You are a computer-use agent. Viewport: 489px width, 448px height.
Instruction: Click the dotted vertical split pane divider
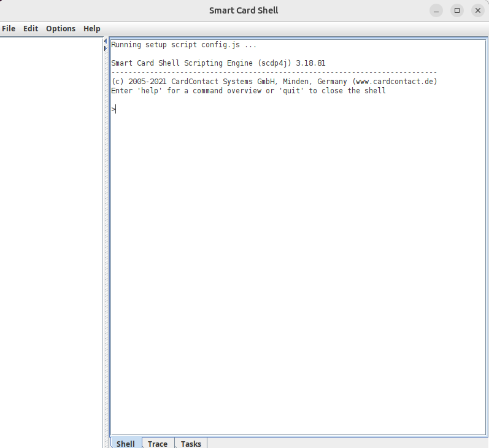click(x=106, y=245)
